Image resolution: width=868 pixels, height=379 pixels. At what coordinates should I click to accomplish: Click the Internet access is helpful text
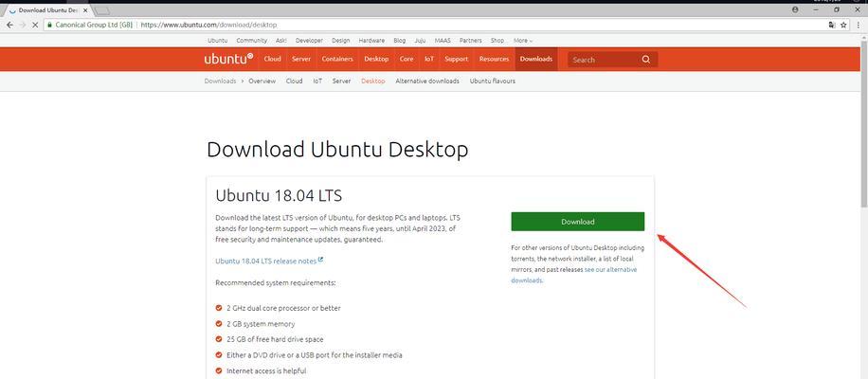[266, 370]
